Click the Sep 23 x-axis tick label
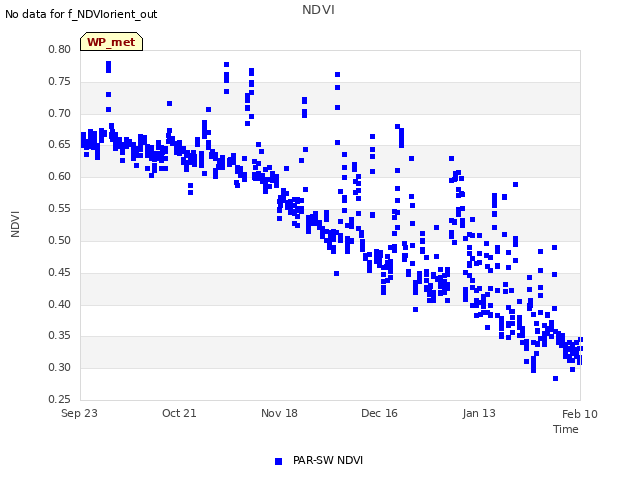 (x=79, y=413)
